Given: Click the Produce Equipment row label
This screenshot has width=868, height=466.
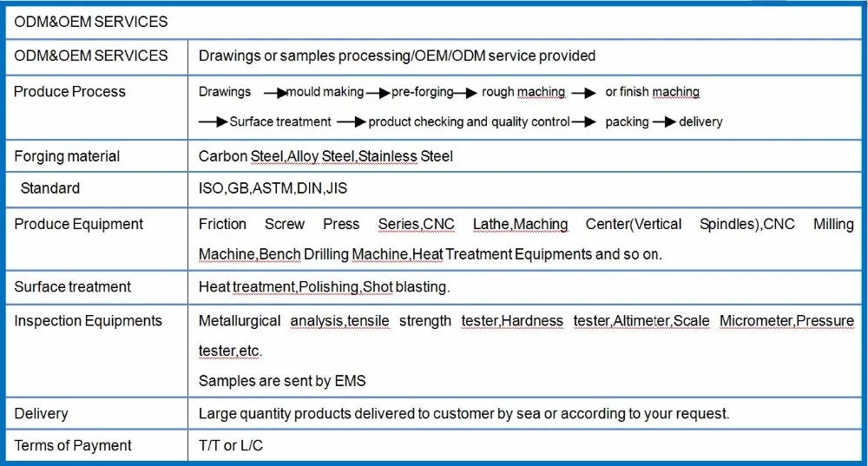Looking at the screenshot, I should click(79, 224).
